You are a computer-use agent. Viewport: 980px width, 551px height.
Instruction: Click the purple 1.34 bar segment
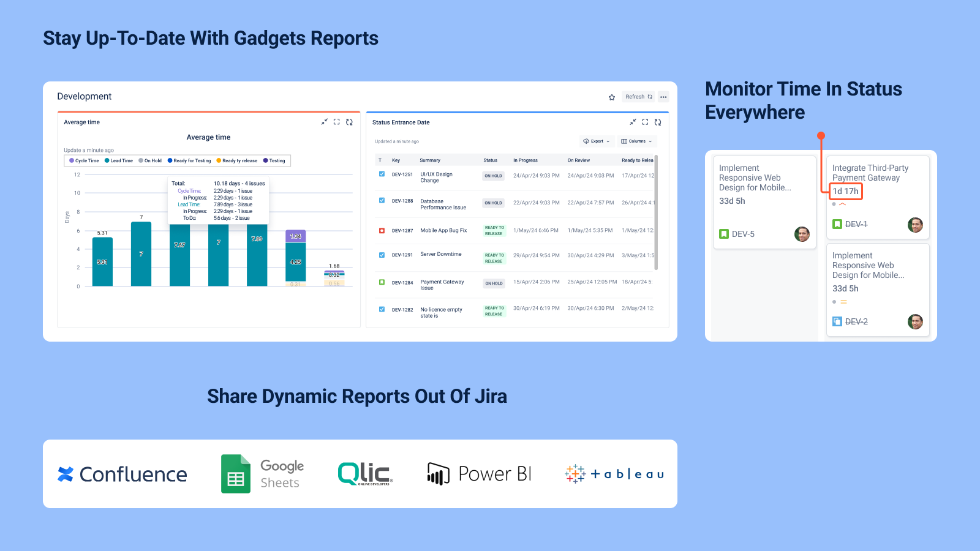(295, 236)
